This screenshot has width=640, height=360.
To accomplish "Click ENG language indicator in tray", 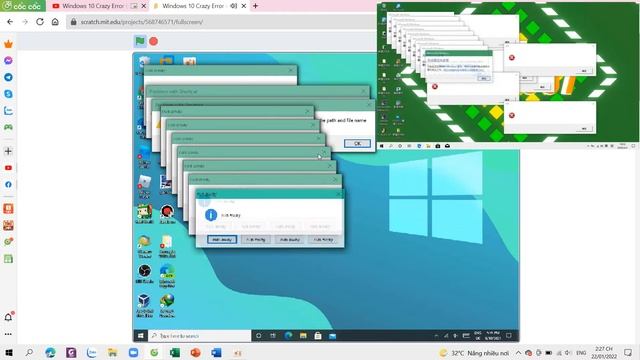I will point(581,353).
